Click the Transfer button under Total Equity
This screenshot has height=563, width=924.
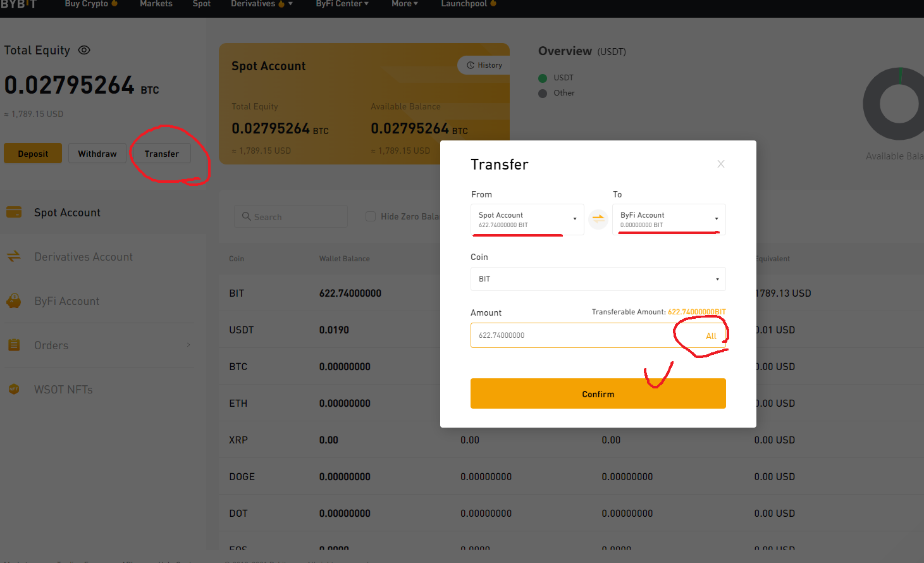click(161, 153)
